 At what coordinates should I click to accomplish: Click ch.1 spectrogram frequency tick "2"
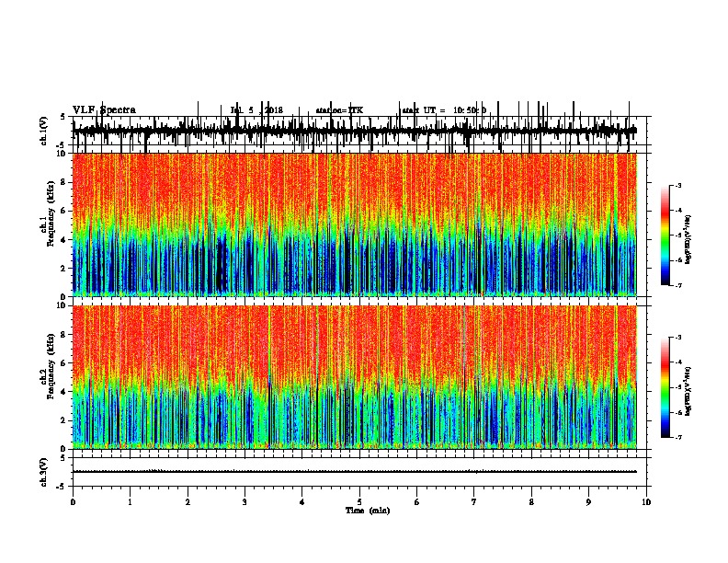click(x=64, y=268)
